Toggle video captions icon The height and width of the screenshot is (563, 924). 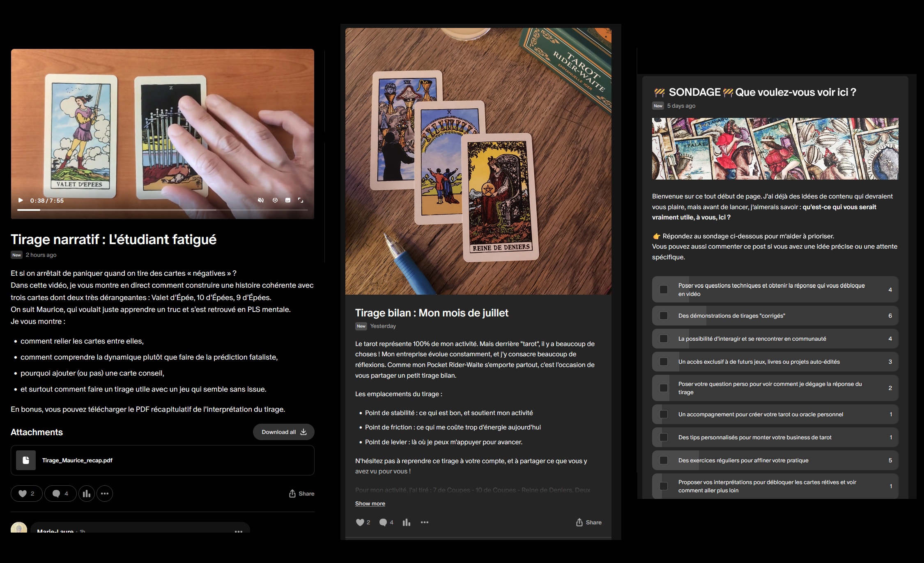(x=288, y=200)
